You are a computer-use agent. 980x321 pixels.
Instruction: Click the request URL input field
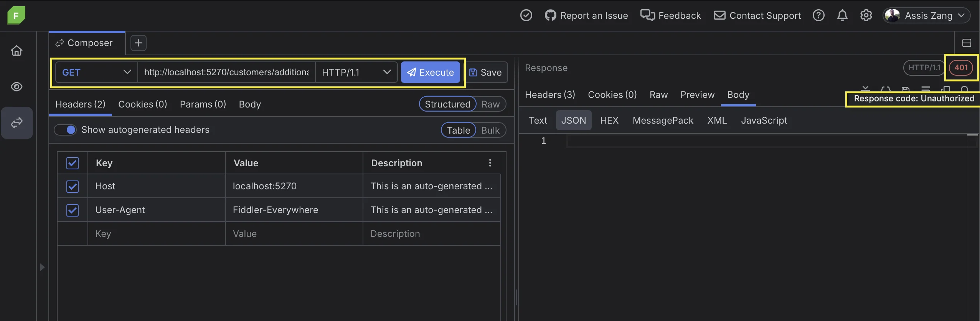[x=226, y=72]
